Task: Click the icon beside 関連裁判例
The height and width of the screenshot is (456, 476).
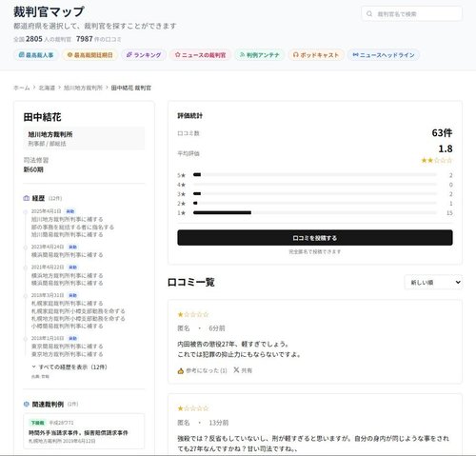Action: (x=27, y=404)
